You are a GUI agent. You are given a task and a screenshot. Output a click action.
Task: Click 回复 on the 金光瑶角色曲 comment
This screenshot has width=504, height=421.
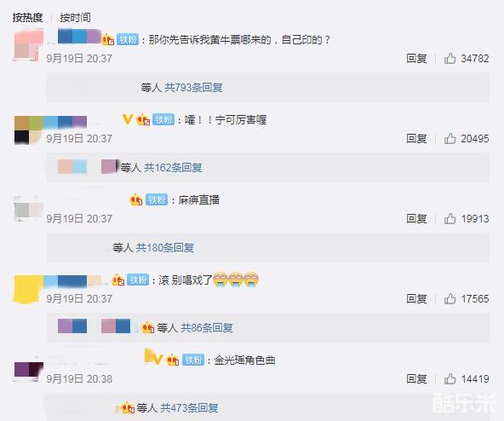[416, 379]
